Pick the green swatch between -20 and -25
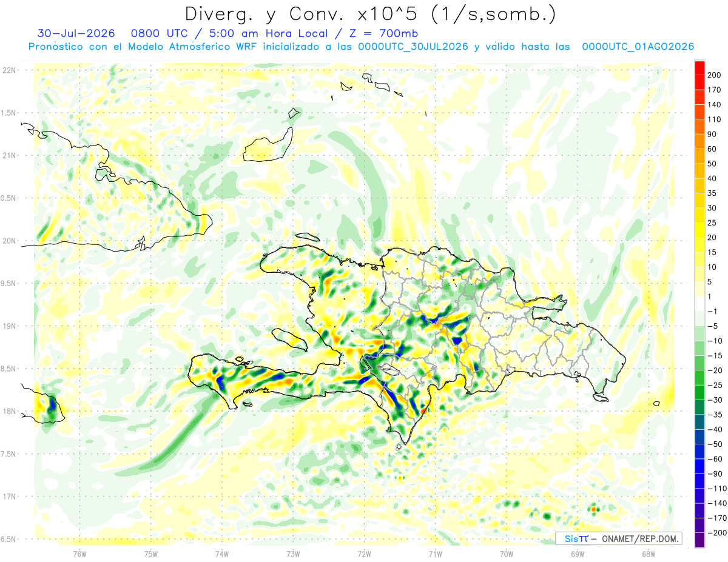This screenshot has width=728, height=562. [699, 378]
